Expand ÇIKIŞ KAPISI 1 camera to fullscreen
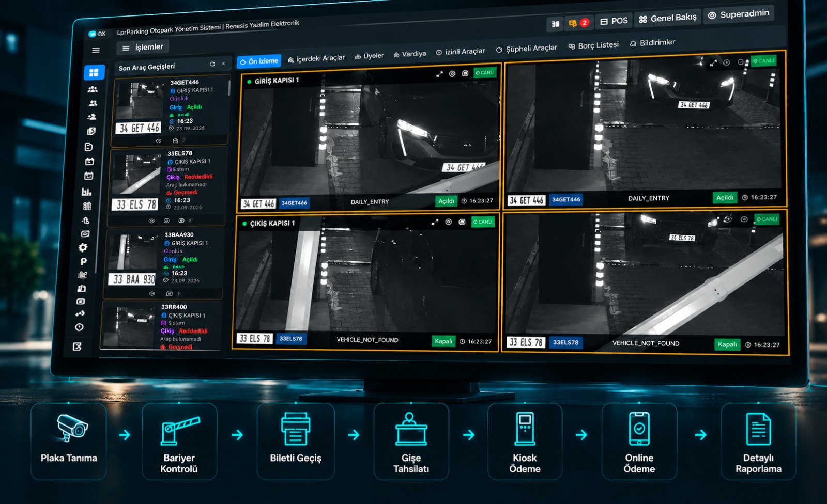Viewport: 827px width, 504px height. coord(435,222)
